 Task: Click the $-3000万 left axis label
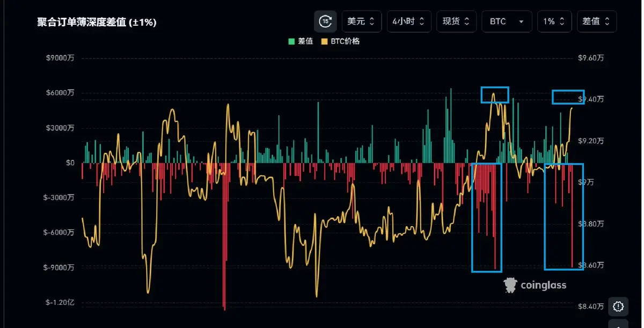(59, 198)
